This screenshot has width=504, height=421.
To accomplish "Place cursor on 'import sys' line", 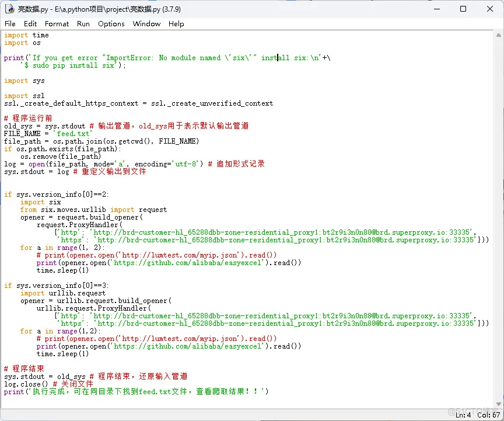I will point(24,81).
